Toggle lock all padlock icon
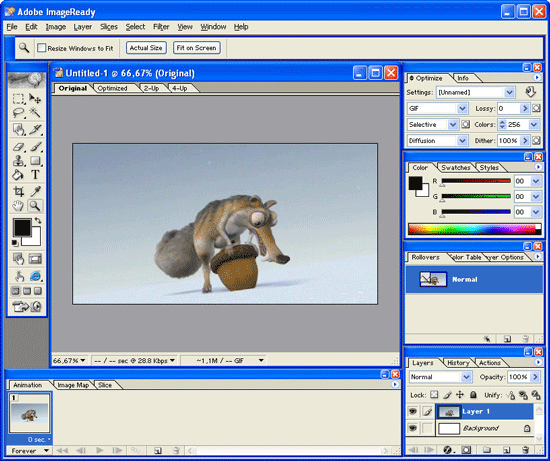550x461 pixels. coord(473,395)
